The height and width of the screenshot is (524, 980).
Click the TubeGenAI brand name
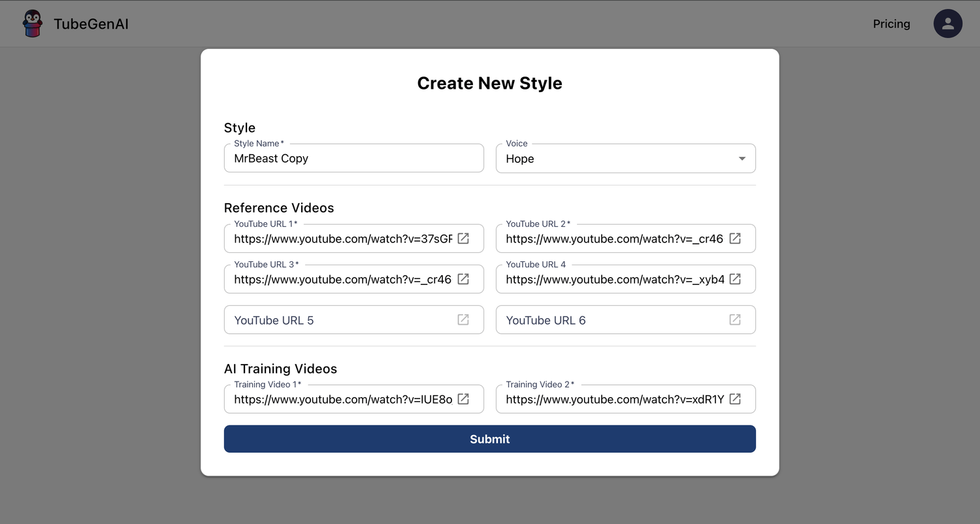pos(91,24)
